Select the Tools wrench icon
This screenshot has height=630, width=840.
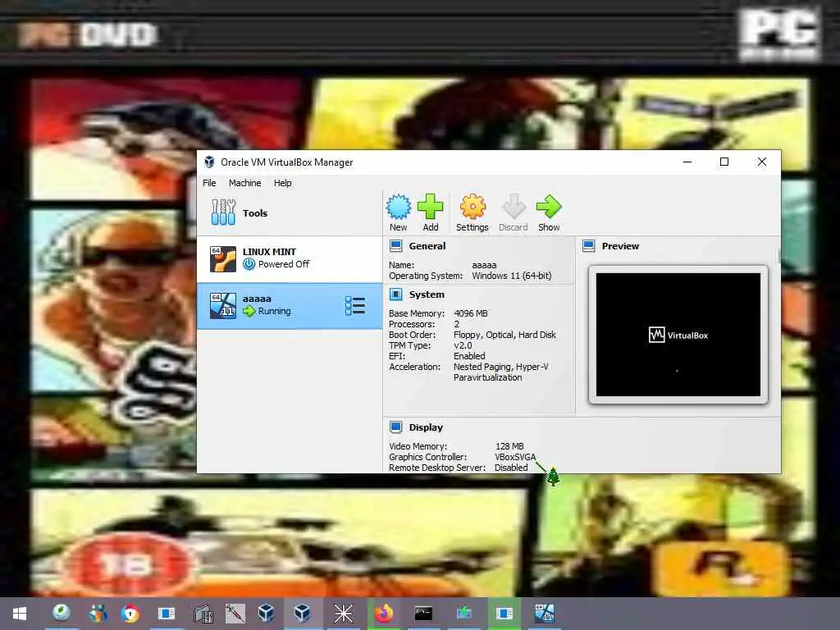[223, 212]
